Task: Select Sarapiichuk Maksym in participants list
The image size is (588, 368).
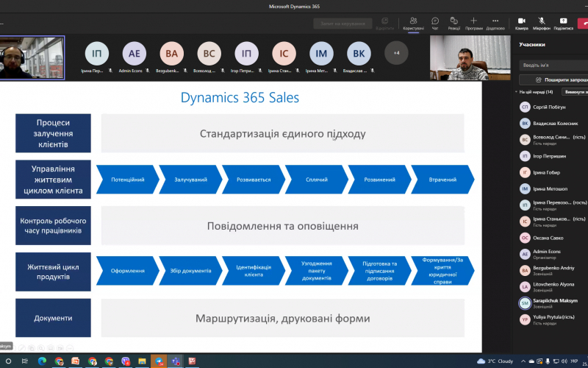Action: coord(553,303)
